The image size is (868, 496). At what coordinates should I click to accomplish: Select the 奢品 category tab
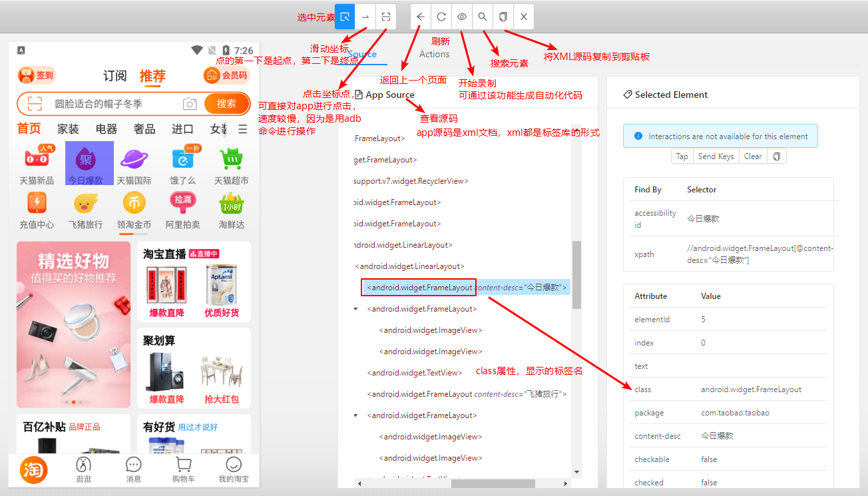coord(144,129)
